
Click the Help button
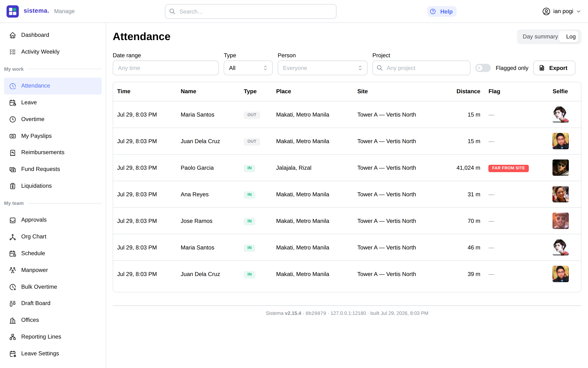[x=441, y=11]
